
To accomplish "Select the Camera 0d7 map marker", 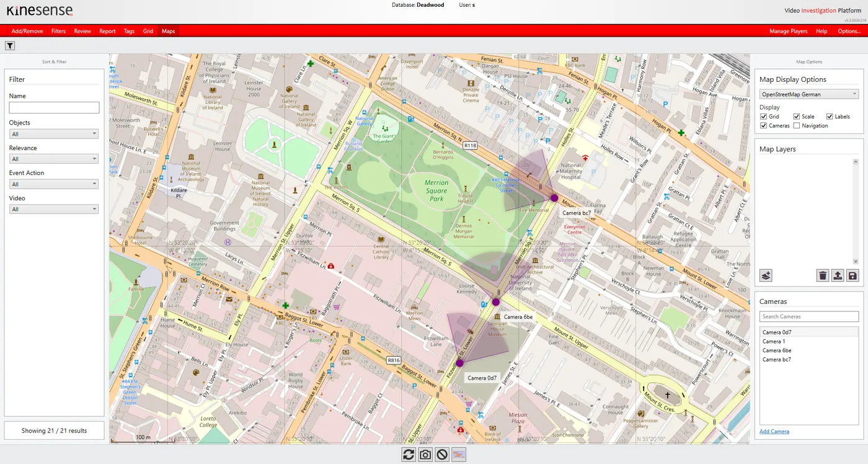I will 460,363.
